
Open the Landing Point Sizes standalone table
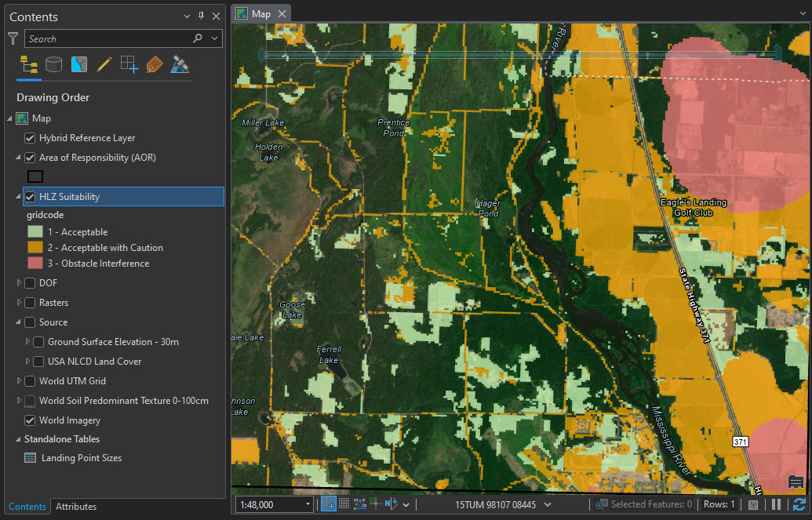coord(79,457)
